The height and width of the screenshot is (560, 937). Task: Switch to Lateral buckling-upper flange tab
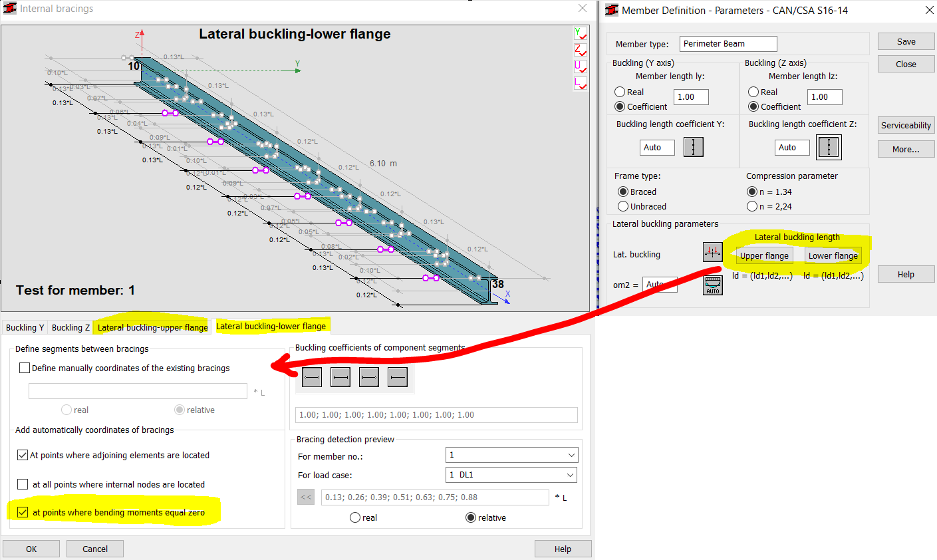(x=152, y=327)
